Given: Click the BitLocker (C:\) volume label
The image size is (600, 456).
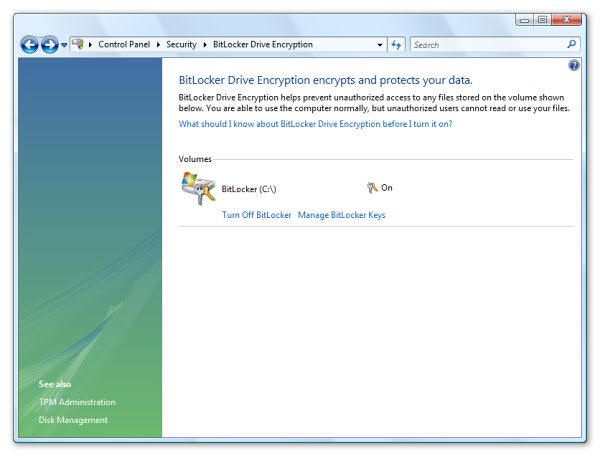Looking at the screenshot, I should 249,189.
